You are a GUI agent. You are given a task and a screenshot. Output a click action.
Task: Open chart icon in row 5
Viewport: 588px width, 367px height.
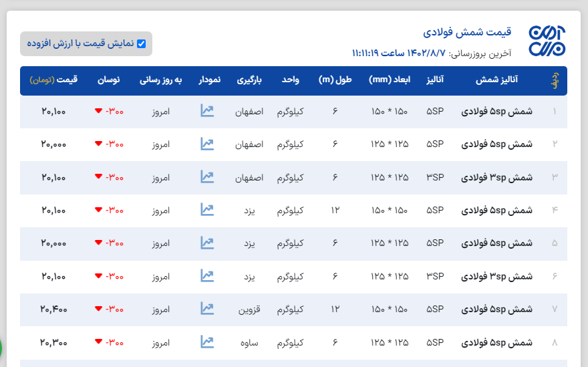pos(207,243)
